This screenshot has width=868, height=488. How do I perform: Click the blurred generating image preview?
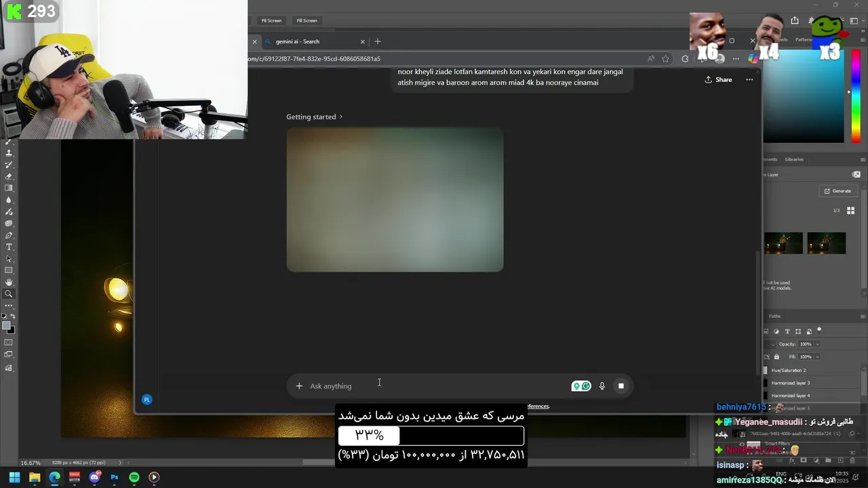coord(395,199)
